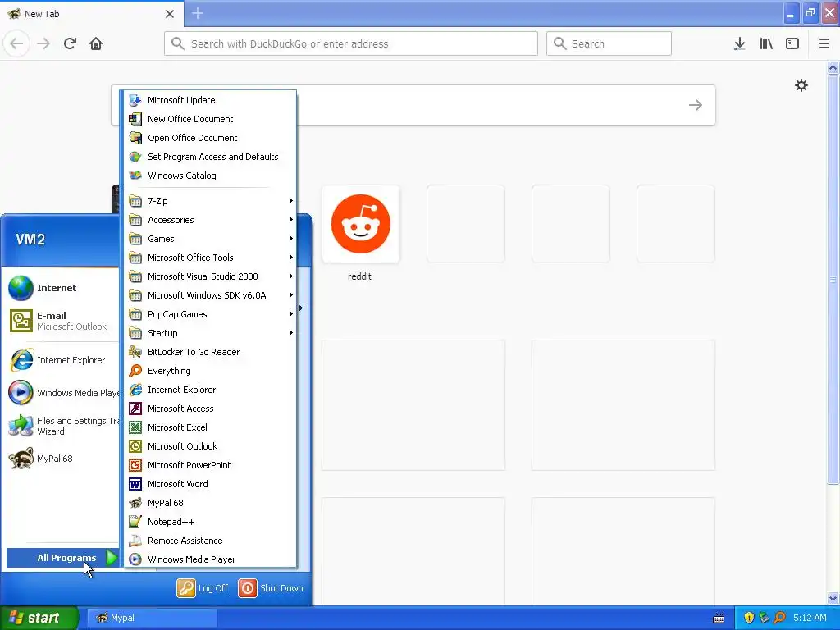Viewport: 840px width, 630px height.
Task: Expand the PopCap Games submenu arrow
Action: tap(291, 314)
